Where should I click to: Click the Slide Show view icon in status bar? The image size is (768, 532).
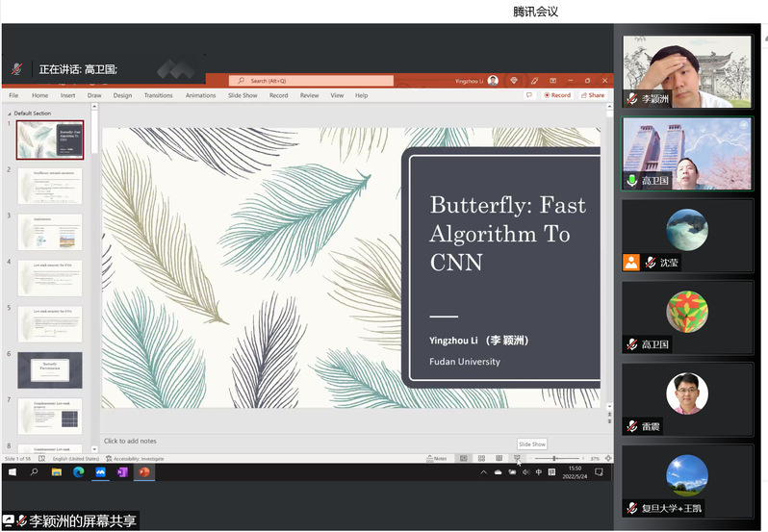click(517, 458)
